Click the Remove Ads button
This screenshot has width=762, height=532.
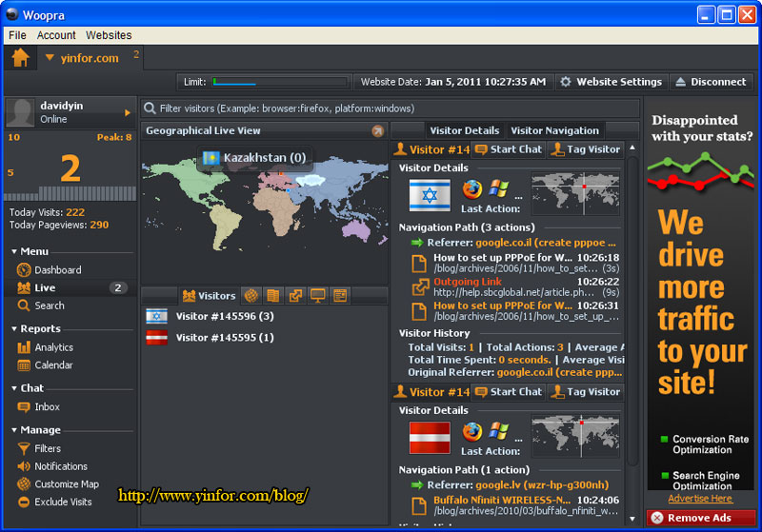pyautogui.click(x=700, y=518)
